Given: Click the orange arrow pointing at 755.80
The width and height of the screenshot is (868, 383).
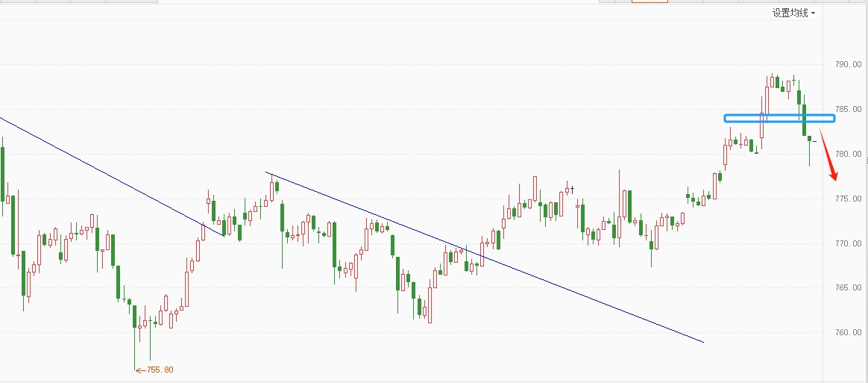Looking at the screenshot, I should (x=139, y=370).
